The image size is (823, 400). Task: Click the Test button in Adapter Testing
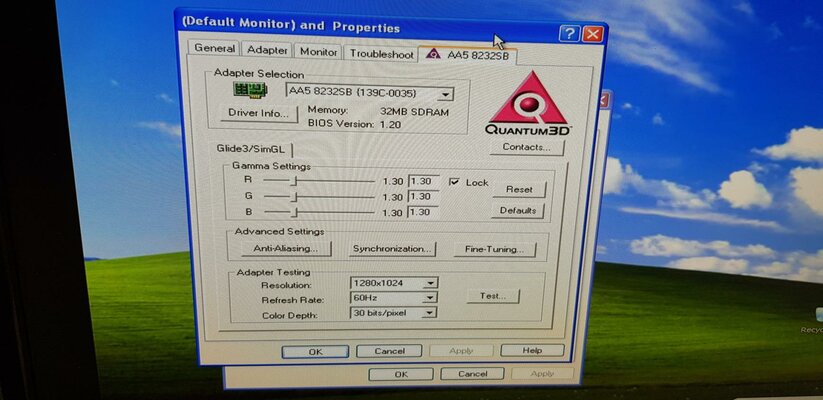pos(493,296)
